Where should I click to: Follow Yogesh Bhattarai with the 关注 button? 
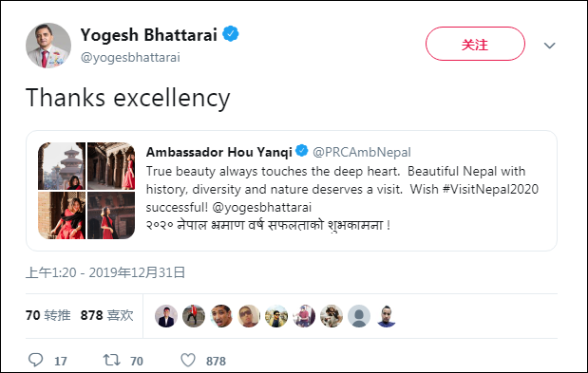coord(475,44)
